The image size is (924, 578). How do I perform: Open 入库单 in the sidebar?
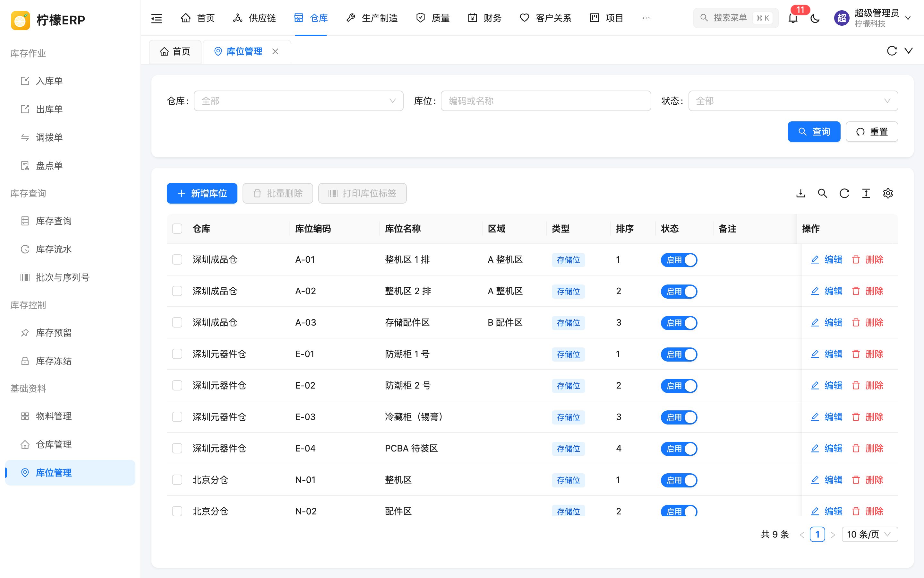tap(70, 81)
